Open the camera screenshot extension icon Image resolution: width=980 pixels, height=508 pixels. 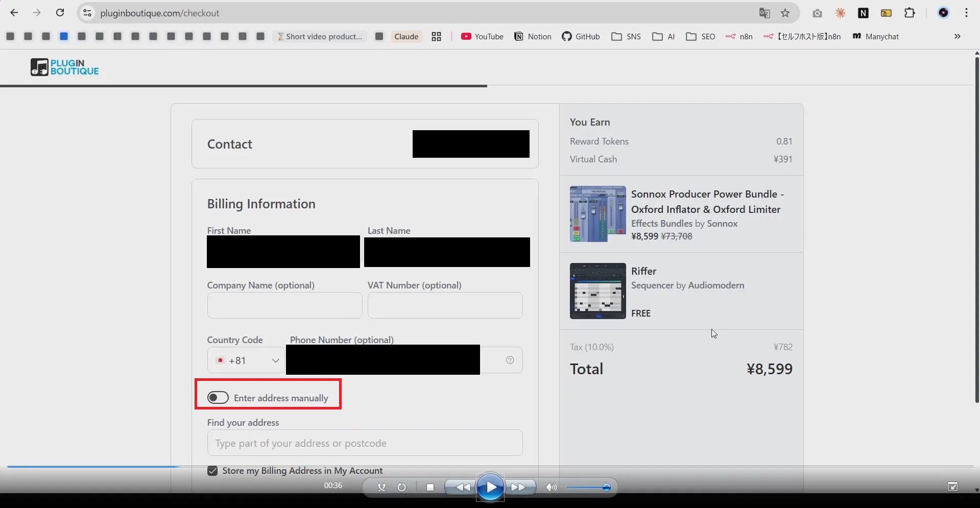click(817, 13)
